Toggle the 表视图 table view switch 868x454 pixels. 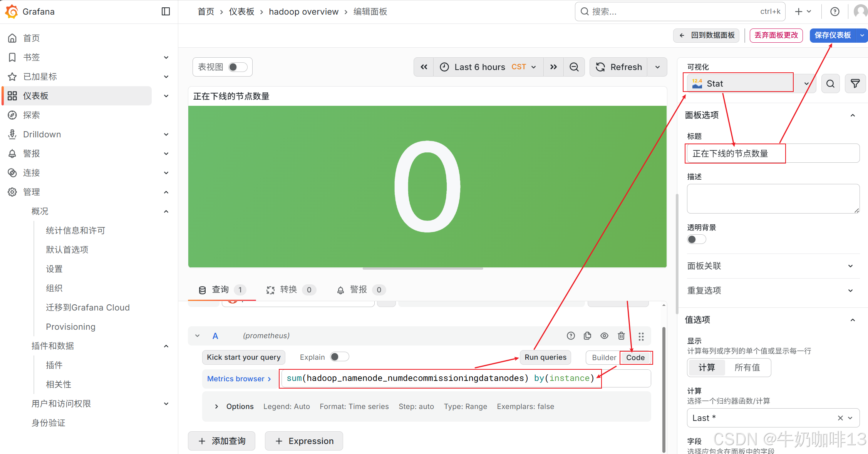[238, 67]
